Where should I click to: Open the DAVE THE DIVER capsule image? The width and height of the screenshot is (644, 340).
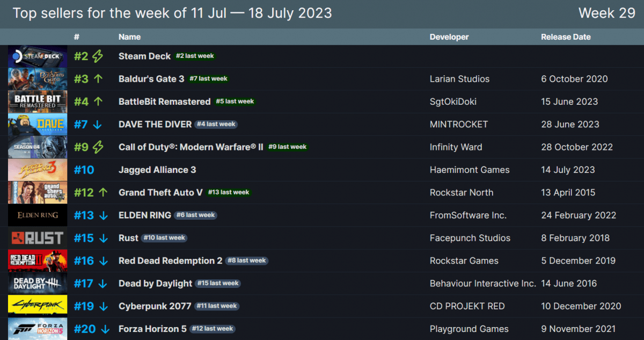tap(38, 124)
